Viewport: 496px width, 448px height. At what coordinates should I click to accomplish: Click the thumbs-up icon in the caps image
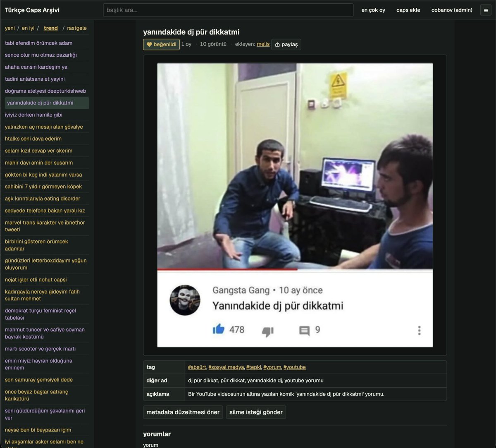[218, 329]
